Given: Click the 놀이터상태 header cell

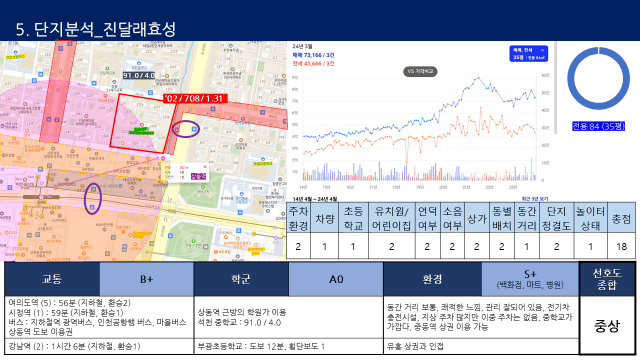Looking at the screenshot, I should (590, 218).
